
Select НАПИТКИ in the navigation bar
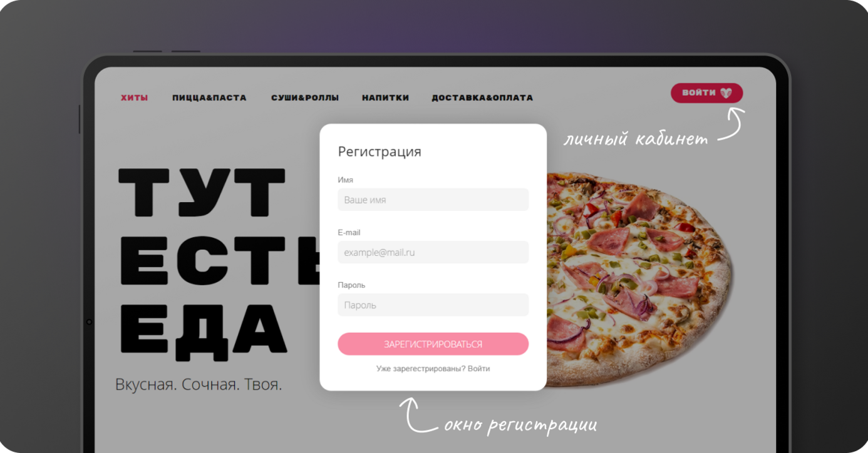tap(385, 98)
